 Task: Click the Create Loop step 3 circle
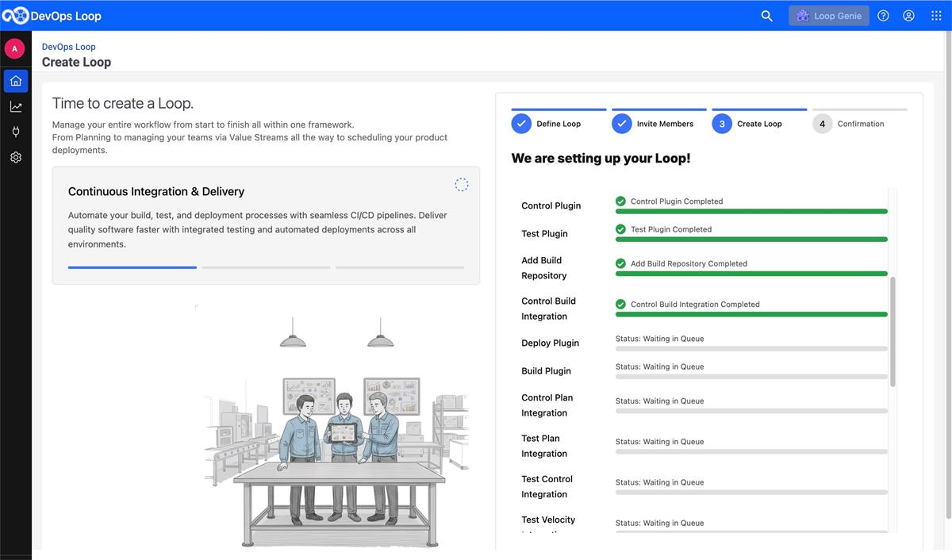pyautogui.click(x=722, y=124)
